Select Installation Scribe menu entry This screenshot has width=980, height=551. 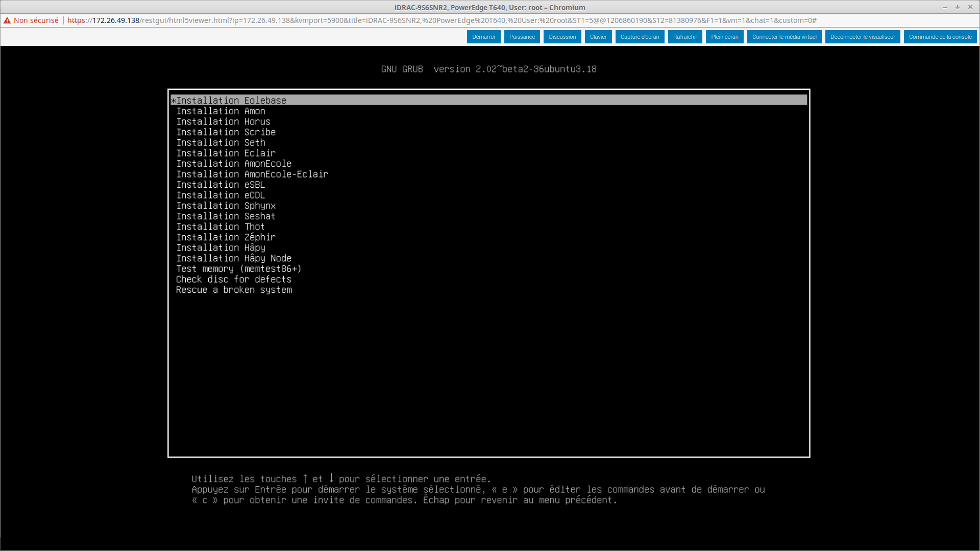(x=226, y=132)
